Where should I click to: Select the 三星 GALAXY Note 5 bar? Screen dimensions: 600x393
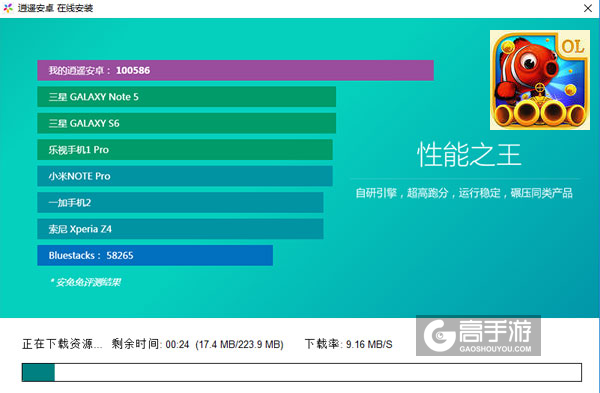point(186,97)
